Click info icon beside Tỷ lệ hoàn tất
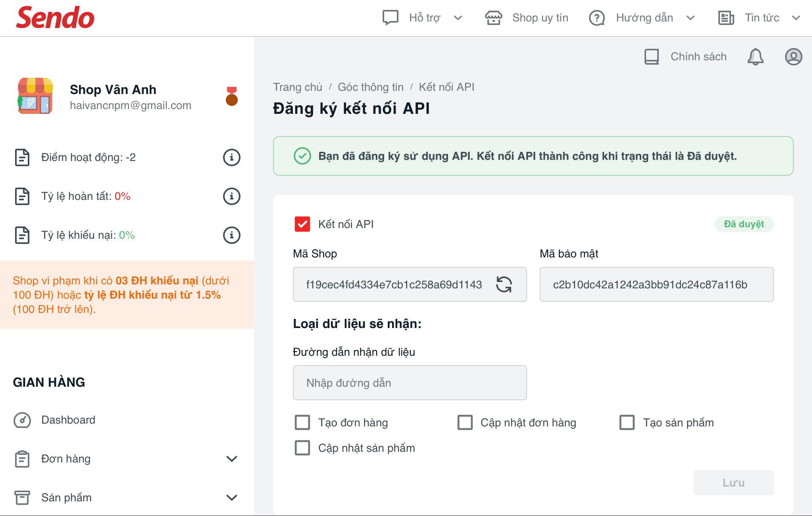 231,196
